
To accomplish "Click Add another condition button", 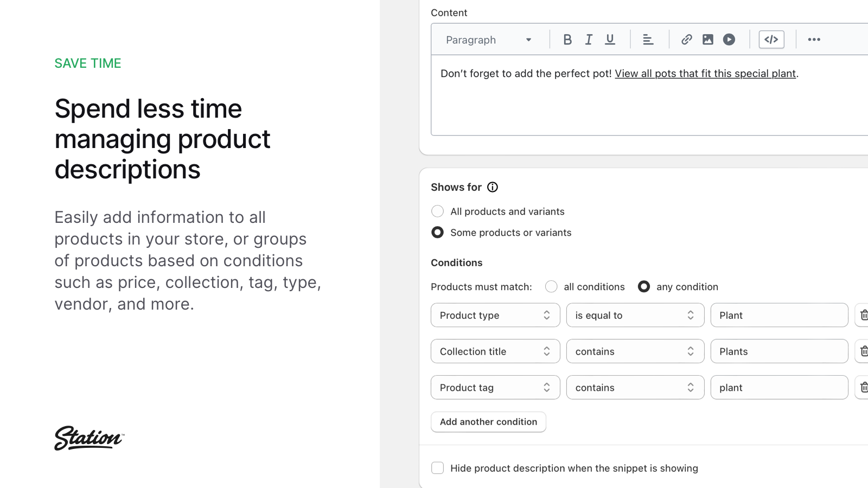I will click(488, 422).
